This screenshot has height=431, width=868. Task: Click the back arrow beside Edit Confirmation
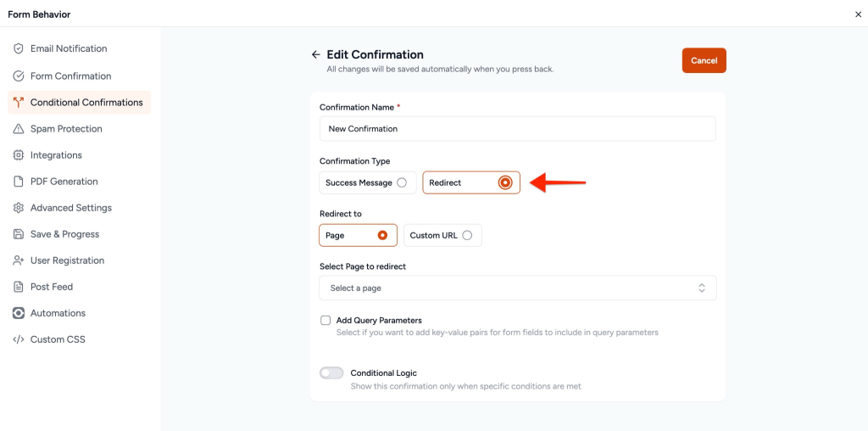click(x=316, y=54)
